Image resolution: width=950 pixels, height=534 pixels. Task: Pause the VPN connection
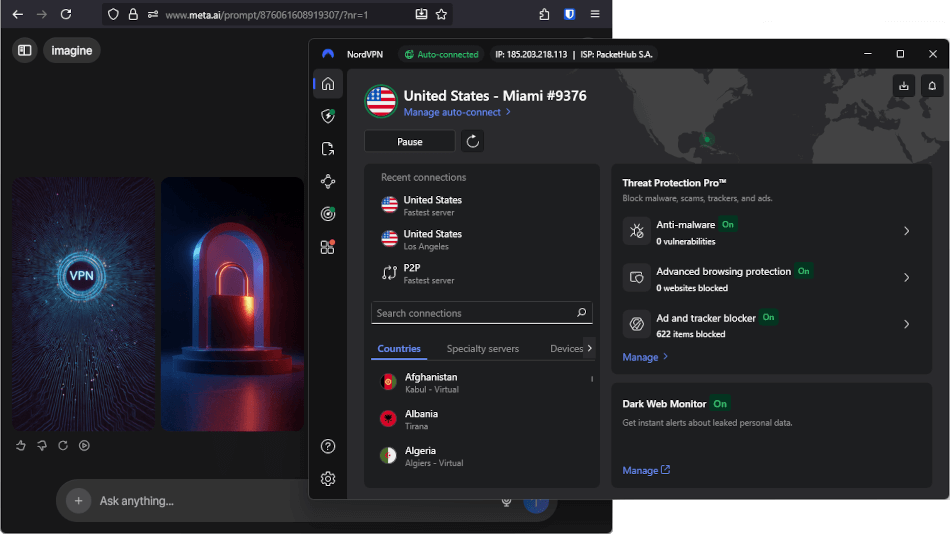(410, 142)
